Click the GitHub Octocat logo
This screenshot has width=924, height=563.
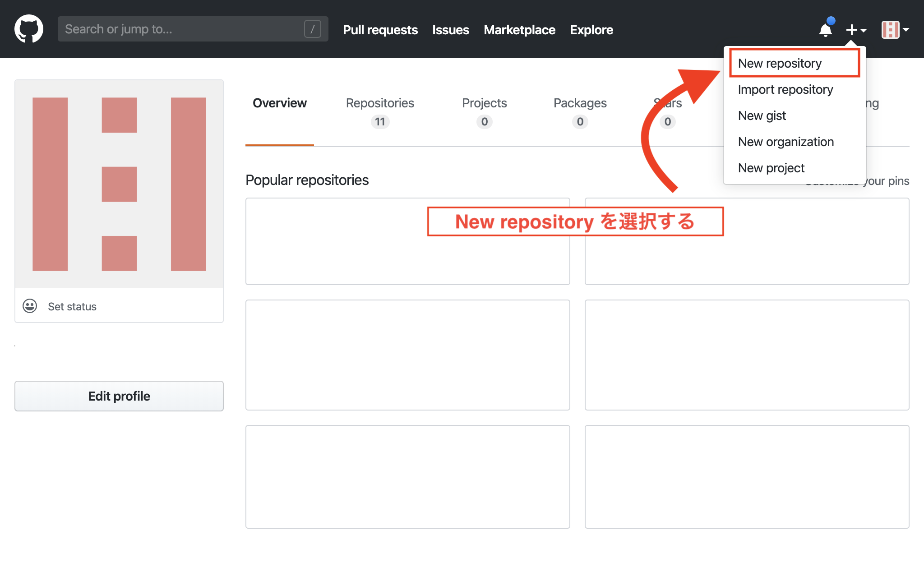(29, 29)
